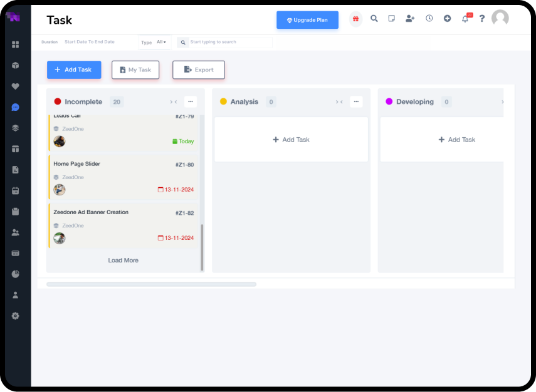The width and height of the screenshot is (536, 392).
Task: Open the clock timer icon in header
Action: [429, 18]
